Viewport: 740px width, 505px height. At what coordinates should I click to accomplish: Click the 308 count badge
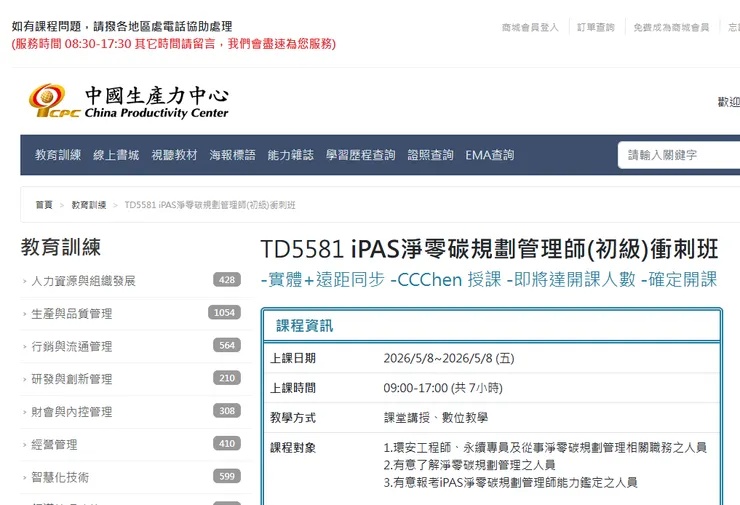point(227,411)
